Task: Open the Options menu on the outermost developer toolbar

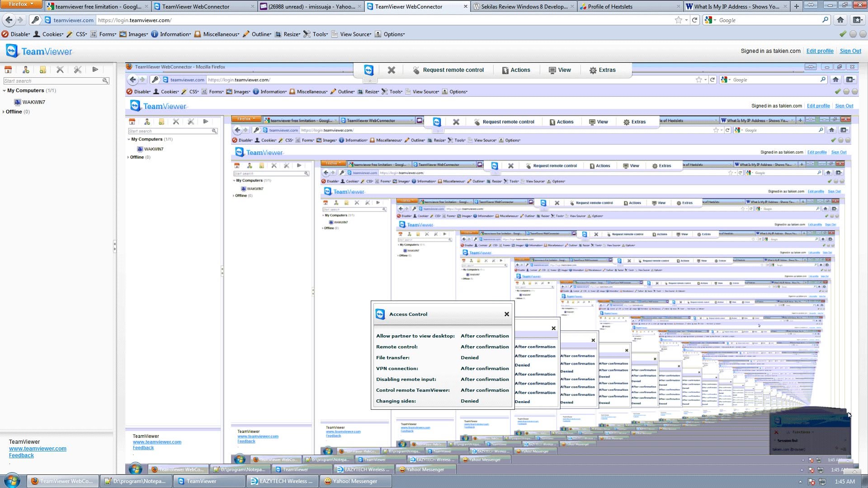Action: pyautogui.click(x=390, y=34)
